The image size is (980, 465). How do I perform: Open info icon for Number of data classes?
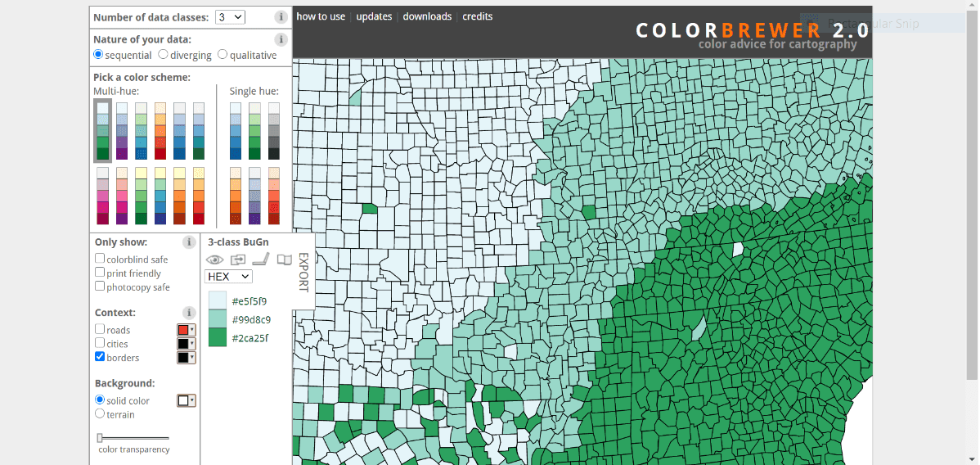click(x=281, y=17)
